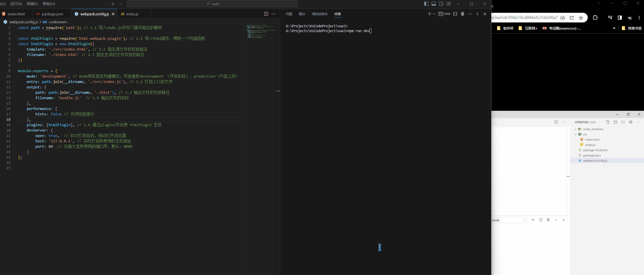Click line number 18 in the gutter

(x=8, y=119)
